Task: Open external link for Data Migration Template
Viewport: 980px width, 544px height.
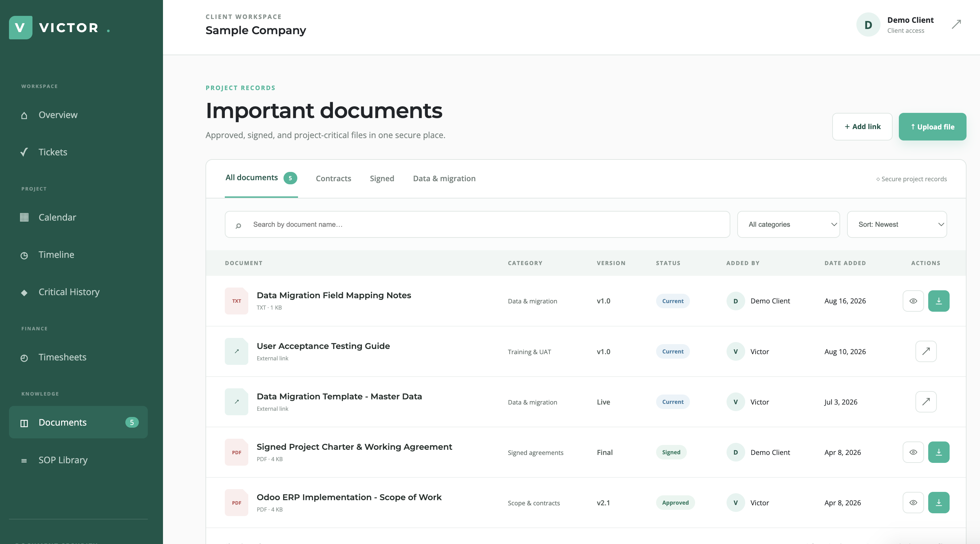Action: 925,402
